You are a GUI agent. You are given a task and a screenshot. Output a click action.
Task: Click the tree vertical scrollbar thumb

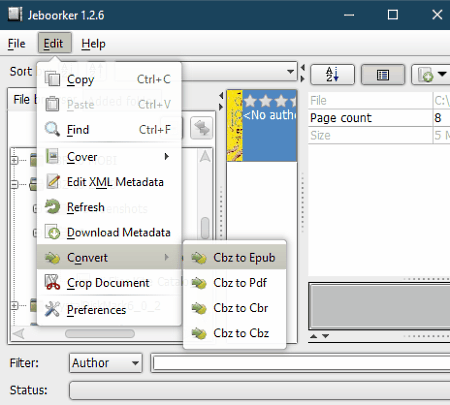click(205, 228)
